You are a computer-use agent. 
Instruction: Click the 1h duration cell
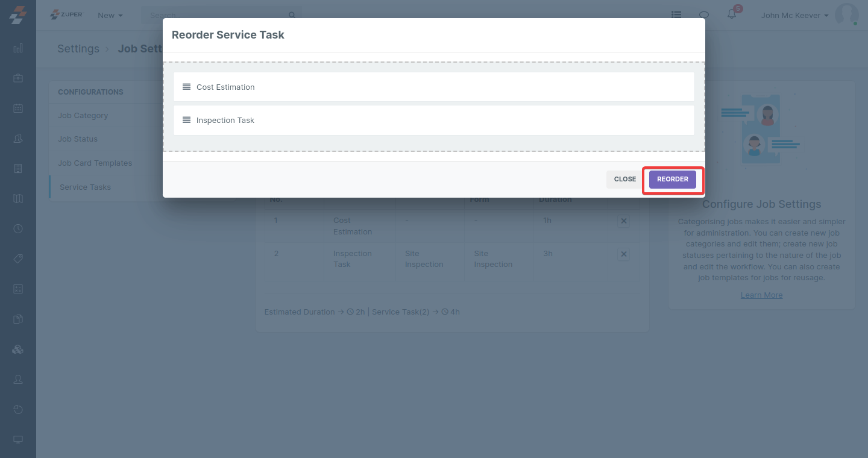tap(547, 221)
